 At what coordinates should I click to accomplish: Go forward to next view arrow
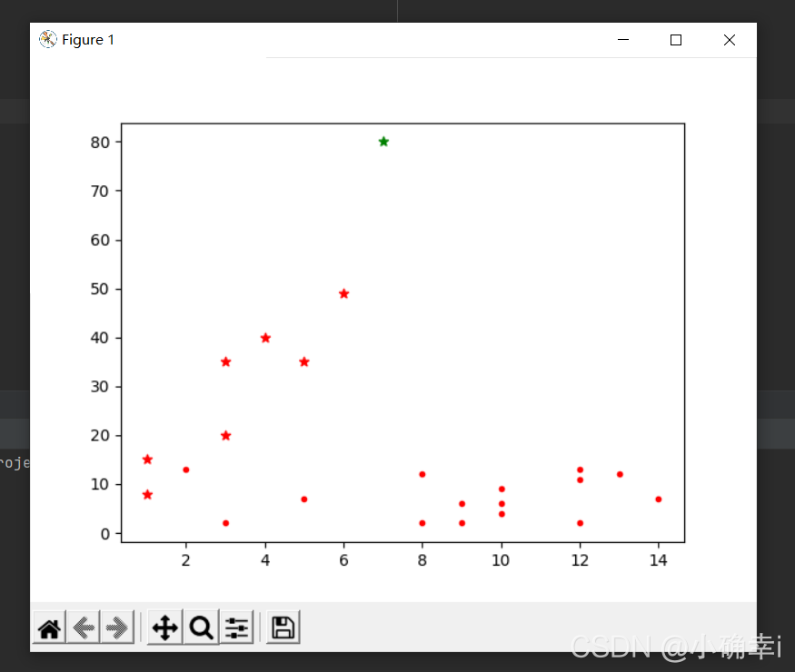(x=117, y=628)
